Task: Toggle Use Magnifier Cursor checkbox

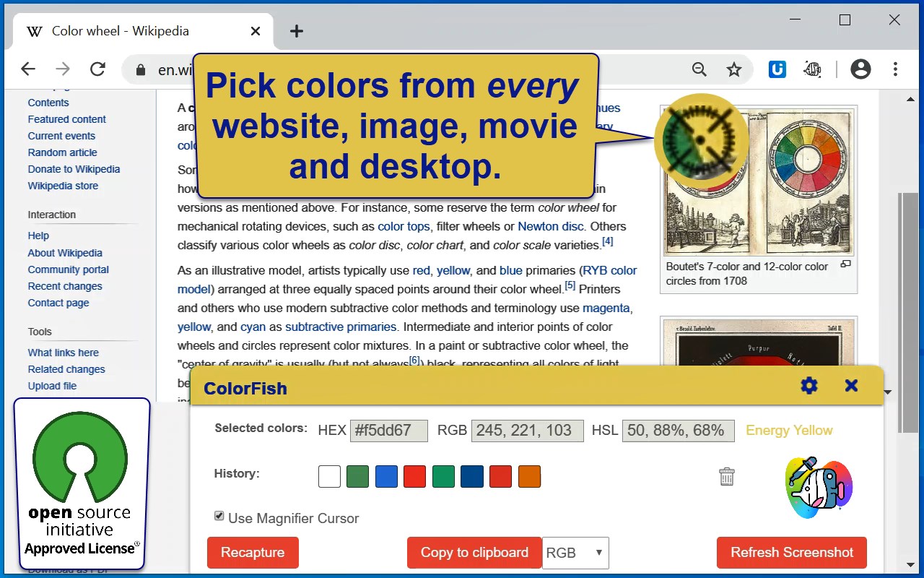Action: [219, 516]
